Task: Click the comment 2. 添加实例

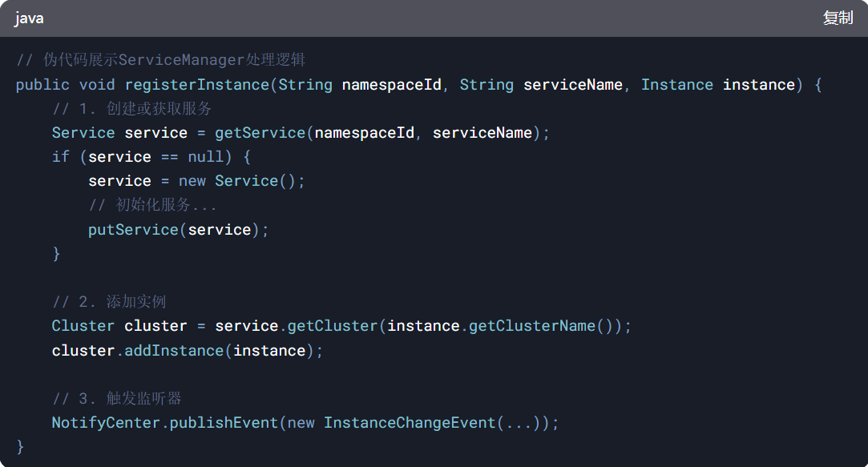Action: tap(109, 302)
